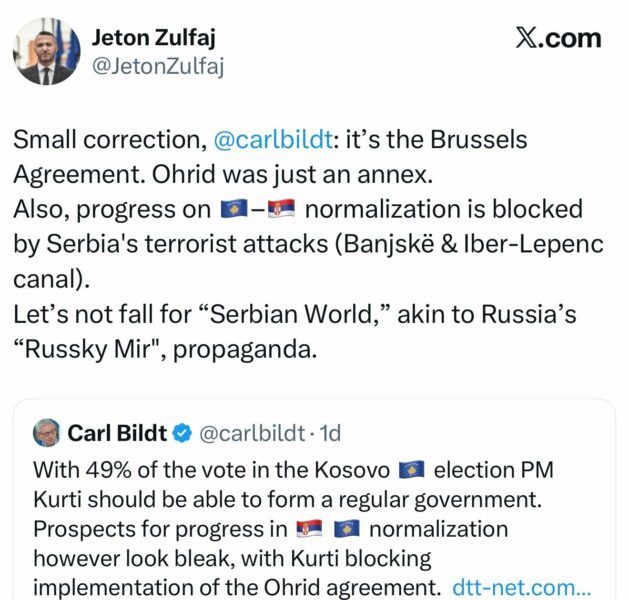Open the Jeton Zulfaj display name

(x=153, y=38)
